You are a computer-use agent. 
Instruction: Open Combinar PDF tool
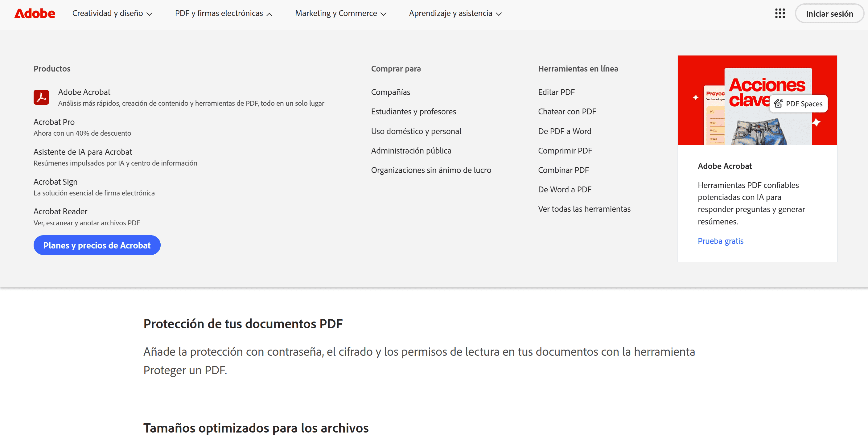point(563,170)
